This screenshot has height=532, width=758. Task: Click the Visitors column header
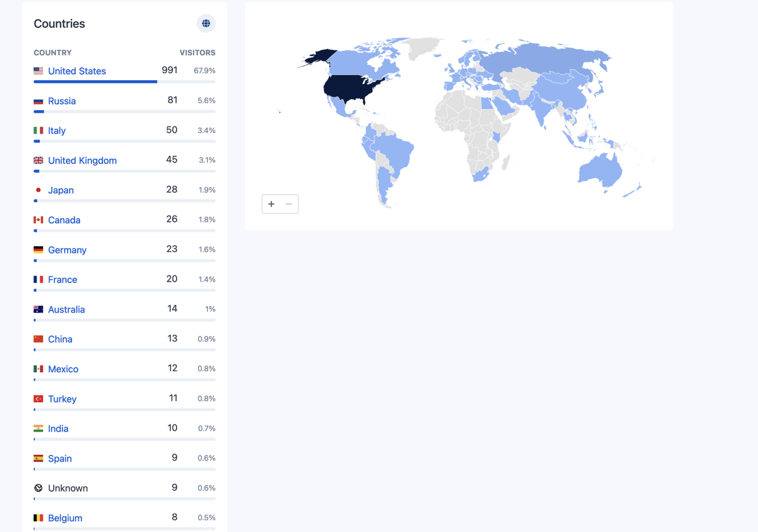[x=197, y=53]
